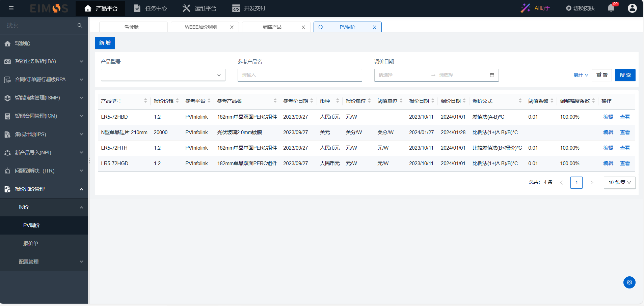Click 切换皮肤 skin switcher
The height and width of the screenshot is (306, 644).
pos(580,8)
